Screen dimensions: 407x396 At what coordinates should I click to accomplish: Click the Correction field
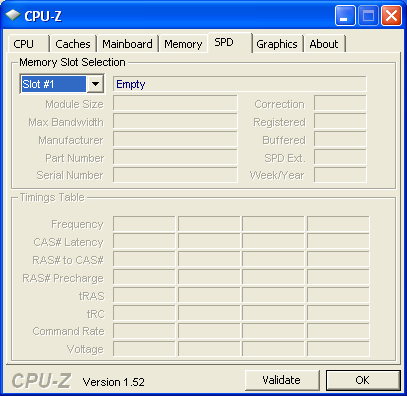click(340, 103)
